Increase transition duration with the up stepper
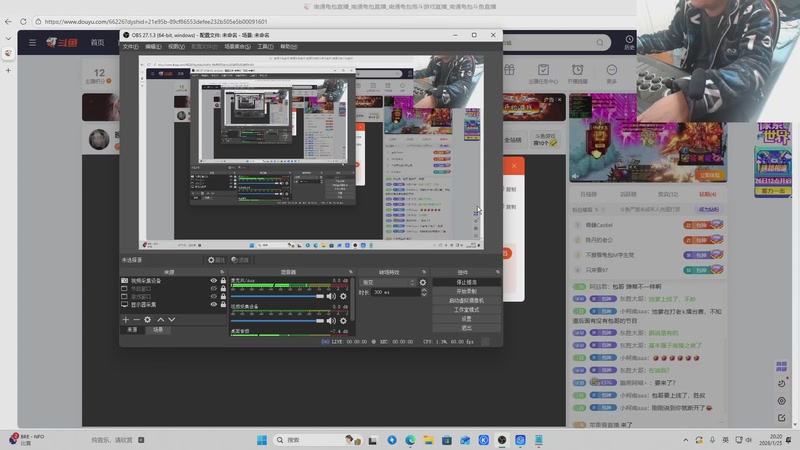 [x=424, y=290]
